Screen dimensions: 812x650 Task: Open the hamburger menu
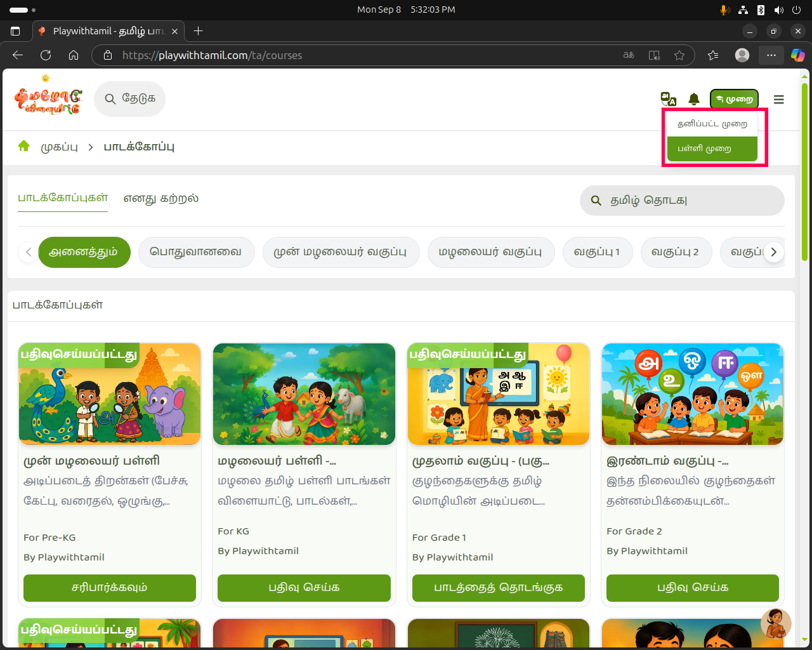tap(779, 100)
